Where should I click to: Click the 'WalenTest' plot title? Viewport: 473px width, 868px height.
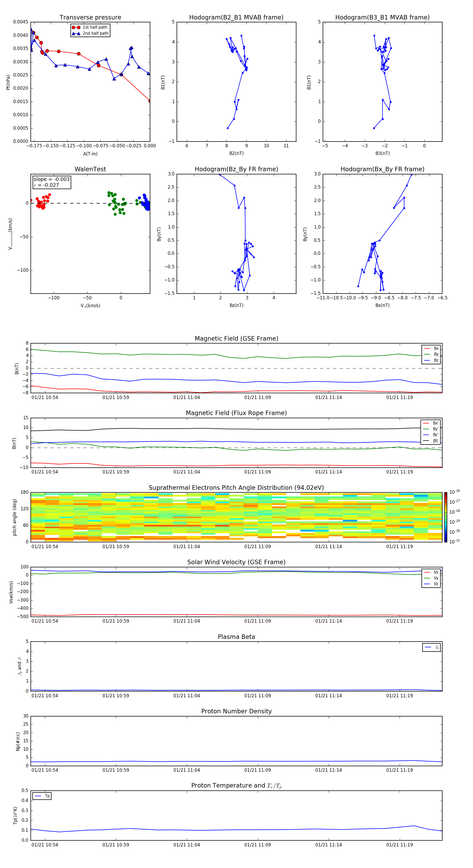tap(90, 169)
